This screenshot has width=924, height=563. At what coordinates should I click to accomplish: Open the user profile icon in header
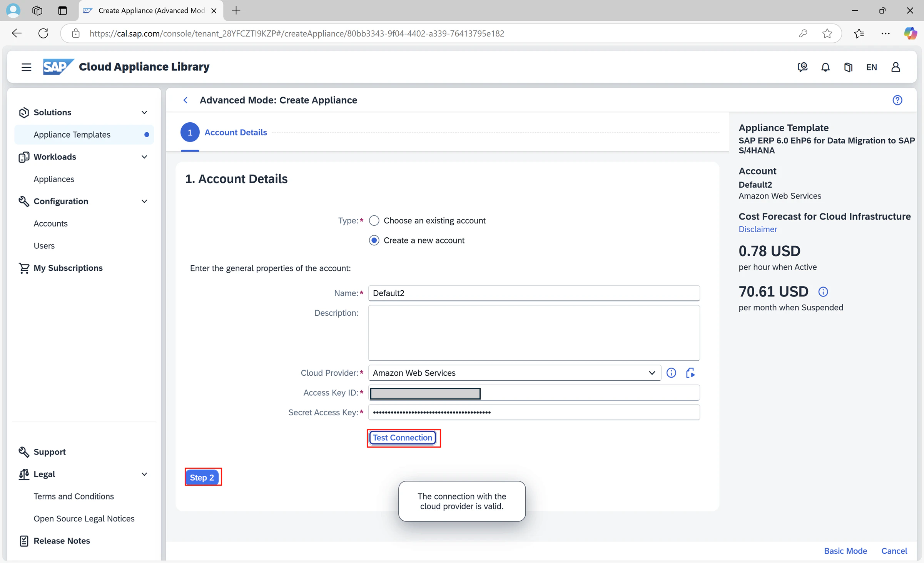tap(896, 67)
